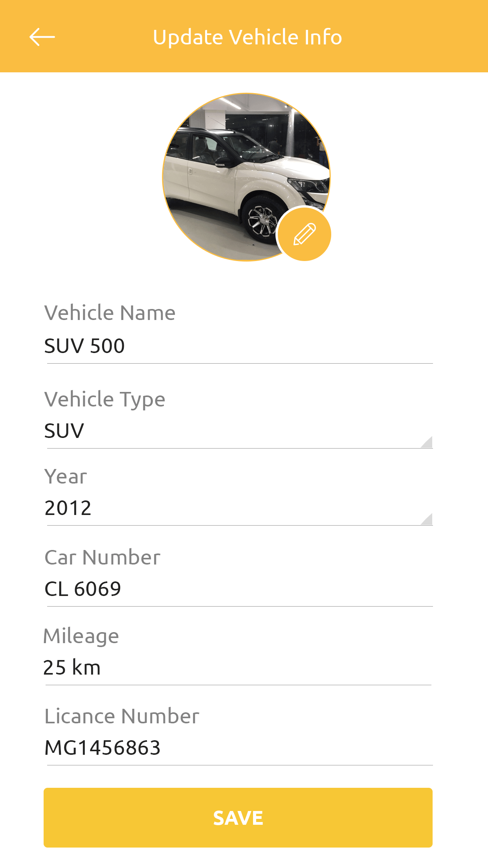Edit the Mileage field 25 km
488x868 pixels.
click(x=238, y=668)
